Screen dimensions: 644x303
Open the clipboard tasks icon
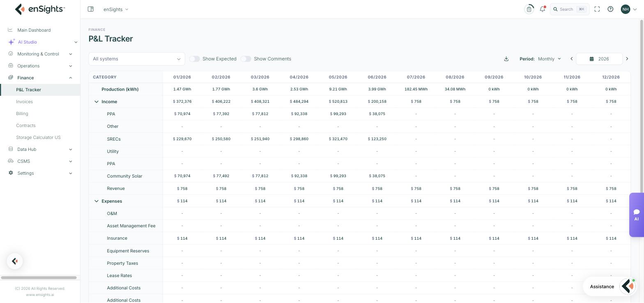pyautogui.click(x=529, y=9)
